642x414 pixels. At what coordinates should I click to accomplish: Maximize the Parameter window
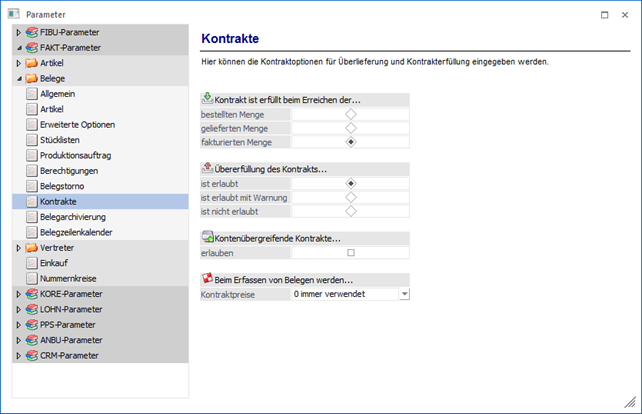tap(603, 14)
